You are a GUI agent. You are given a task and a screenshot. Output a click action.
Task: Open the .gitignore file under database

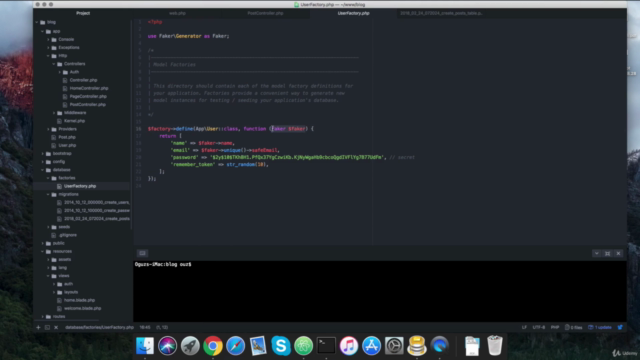(67, 235)
